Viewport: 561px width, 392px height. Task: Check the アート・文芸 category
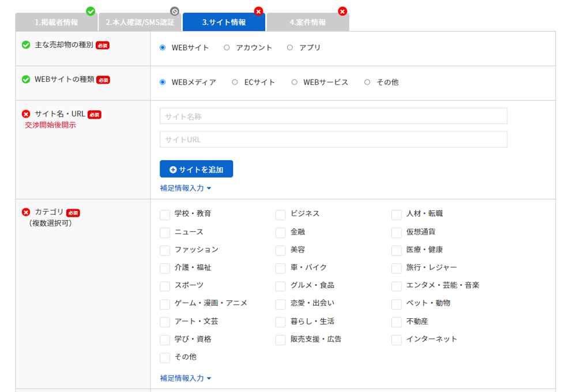(x=165, y=322)
